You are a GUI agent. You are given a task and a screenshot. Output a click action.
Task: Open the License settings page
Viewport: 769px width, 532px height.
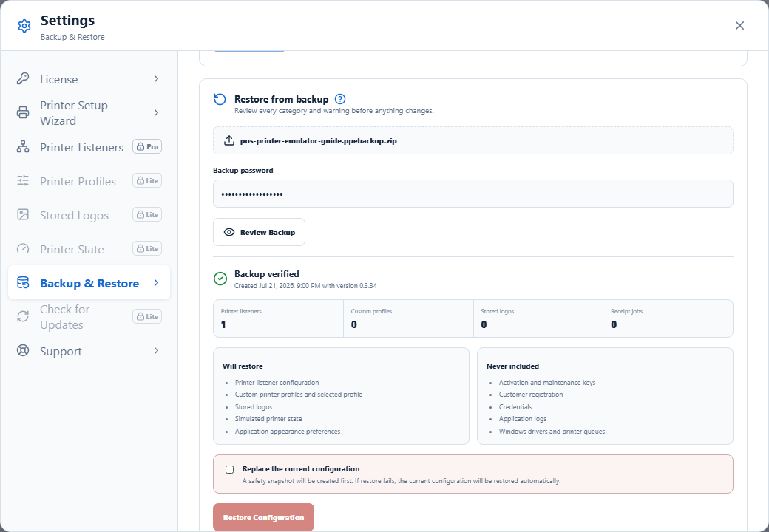(89, 79)
